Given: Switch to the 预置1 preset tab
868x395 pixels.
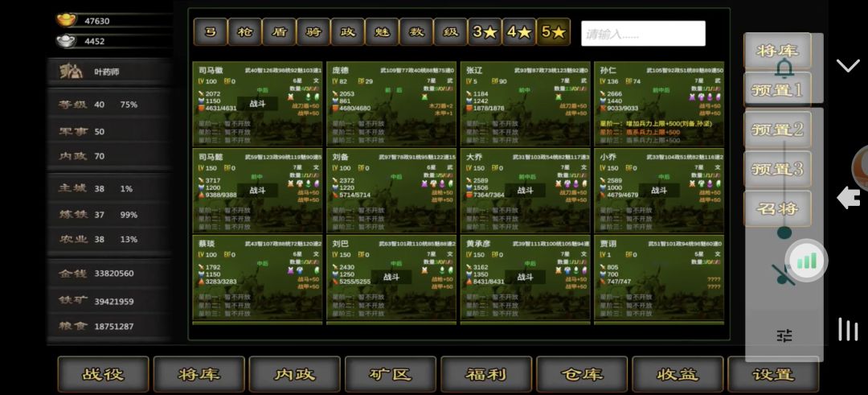Looking at the screenshot, I should click(777, 90).
